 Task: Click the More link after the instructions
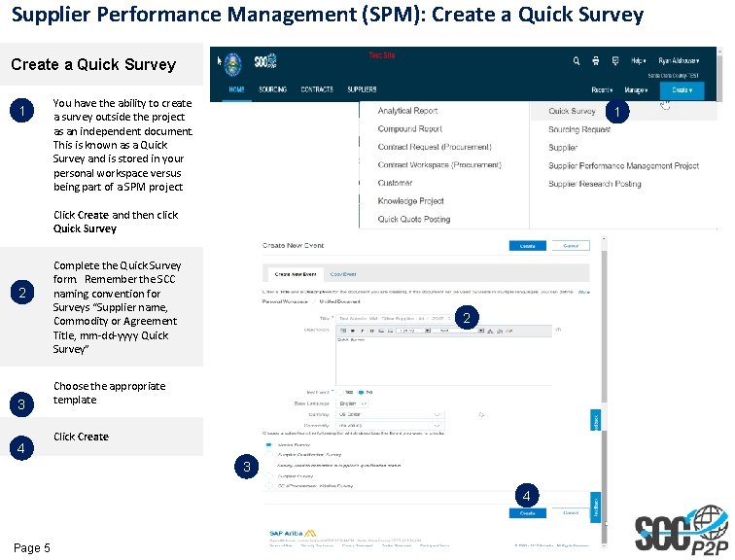(x=583, y=292)
